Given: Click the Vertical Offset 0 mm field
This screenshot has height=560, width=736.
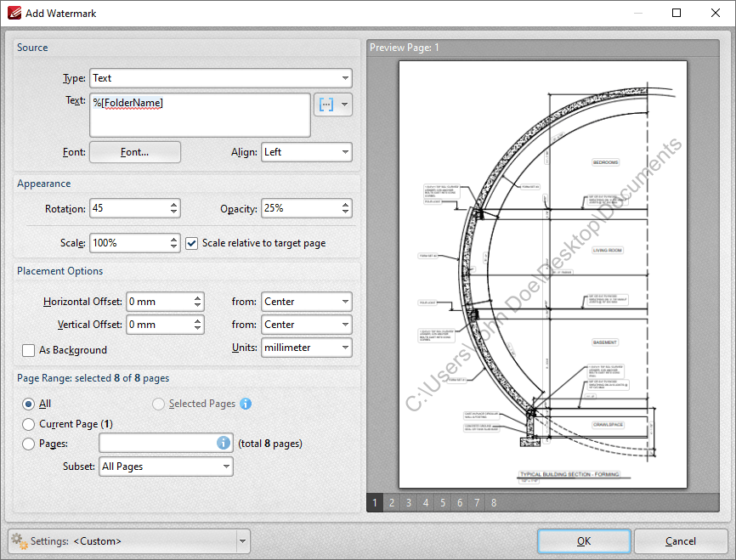Looking at the screenshot, I should point(159,325).
